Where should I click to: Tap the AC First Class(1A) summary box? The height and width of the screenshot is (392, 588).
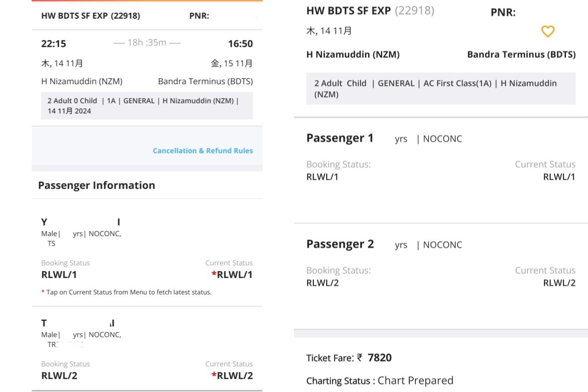pos(440,89)
